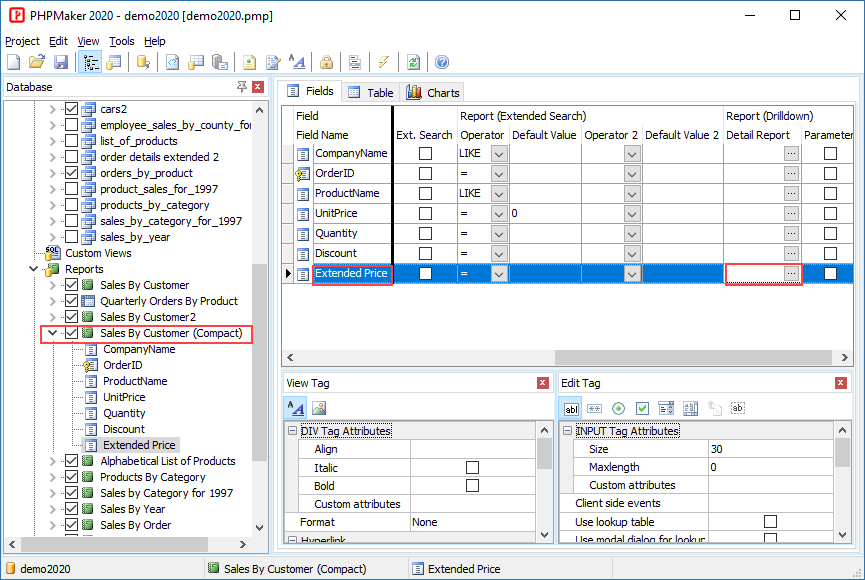Collapse the Sales By Customer (Compact) node
Screen dimensions: 865x580
(x=53, y=333)
